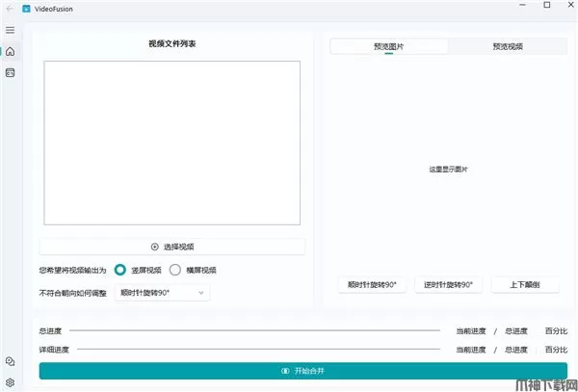This screenshot has height=392, width=578.
Task: Select the 竖屏视频 radio option
Action: 120,271
